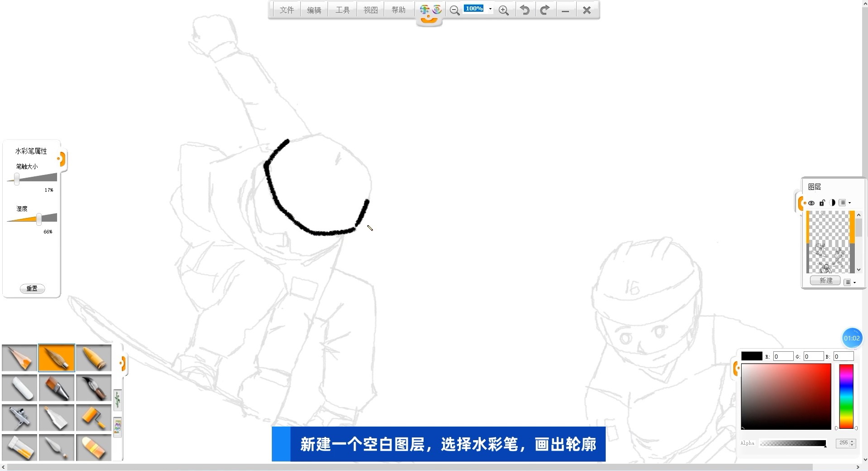Toggle layer visibility eye icon
Image resolution: width=868 pixels, height=471 pixels.
811,203
